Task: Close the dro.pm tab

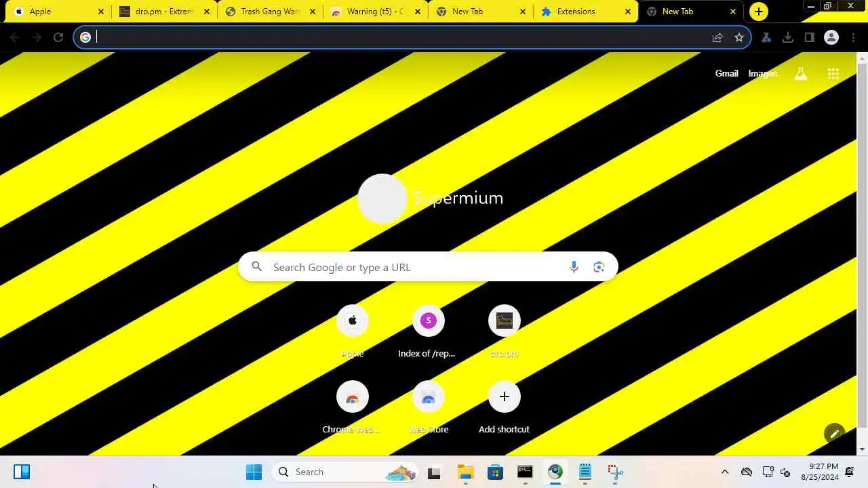Action: [207, 12]
